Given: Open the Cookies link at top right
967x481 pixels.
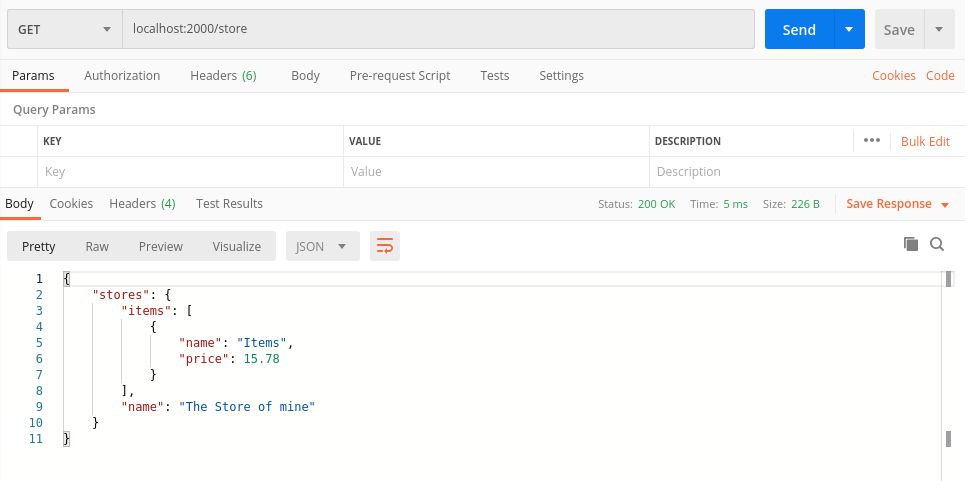Looking at the screenshot, I should [x=894, y=75].
